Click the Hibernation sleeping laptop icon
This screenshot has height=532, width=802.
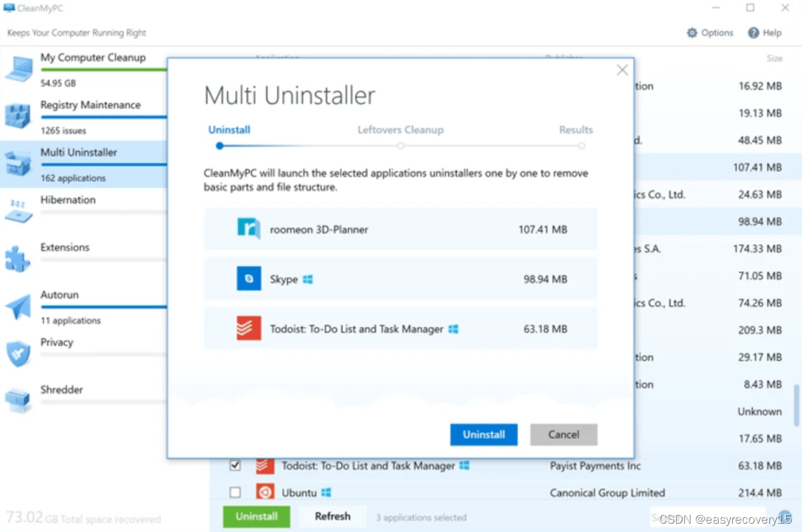18,212
